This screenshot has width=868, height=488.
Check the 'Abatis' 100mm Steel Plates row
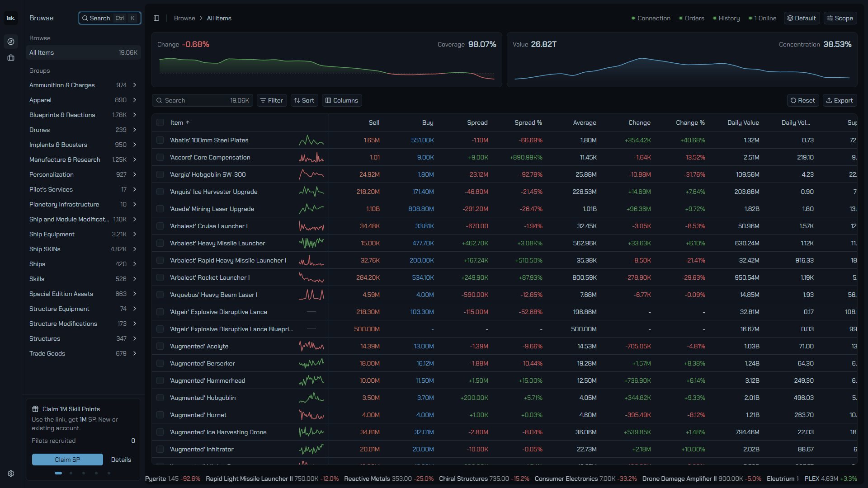click(160, 140)
